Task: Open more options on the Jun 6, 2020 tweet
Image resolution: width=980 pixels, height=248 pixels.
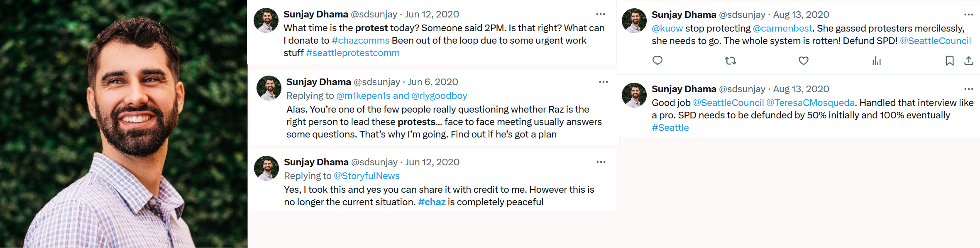Action: point(604,82)
